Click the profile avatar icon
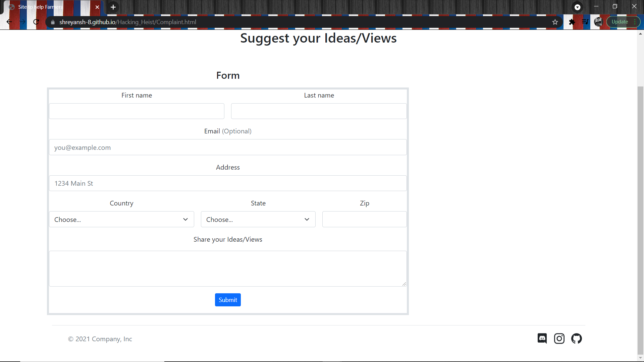 [598, 22]
